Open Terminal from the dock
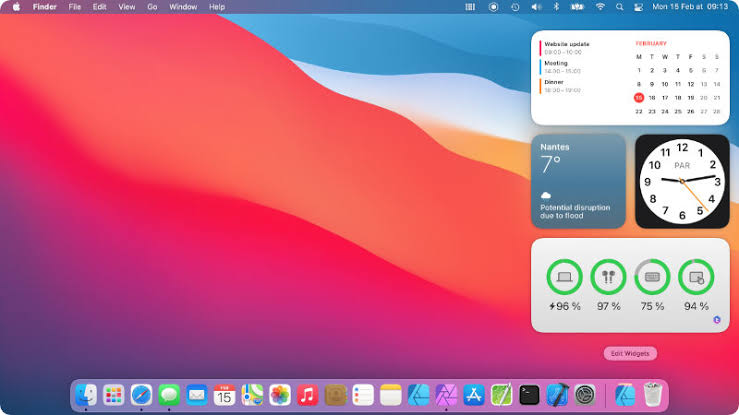 click(530, 395)
